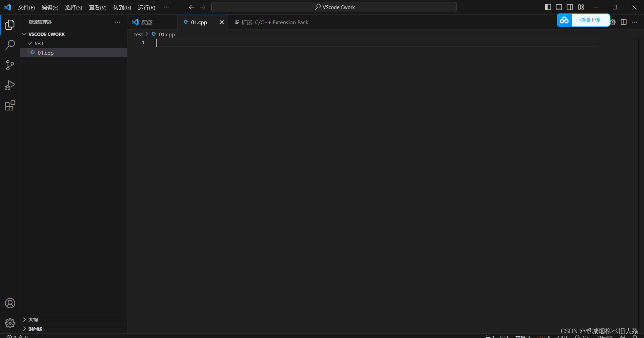Collapse the VSCODE CWORK root folder

(24, 34)
